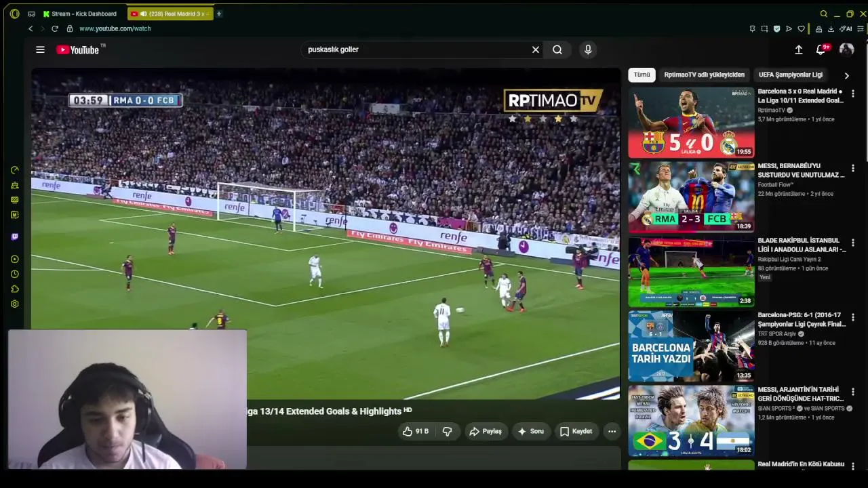Viewport: 868px width, 488px height.
Task: Switch to the Stream - Kick Dashboard tab
Action: 81,14
